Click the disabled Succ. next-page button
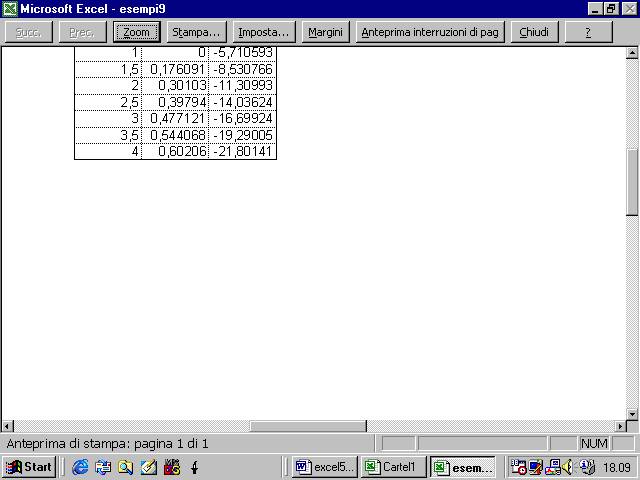This screenshot has width=640, height=480. click(x=29, y=32)
